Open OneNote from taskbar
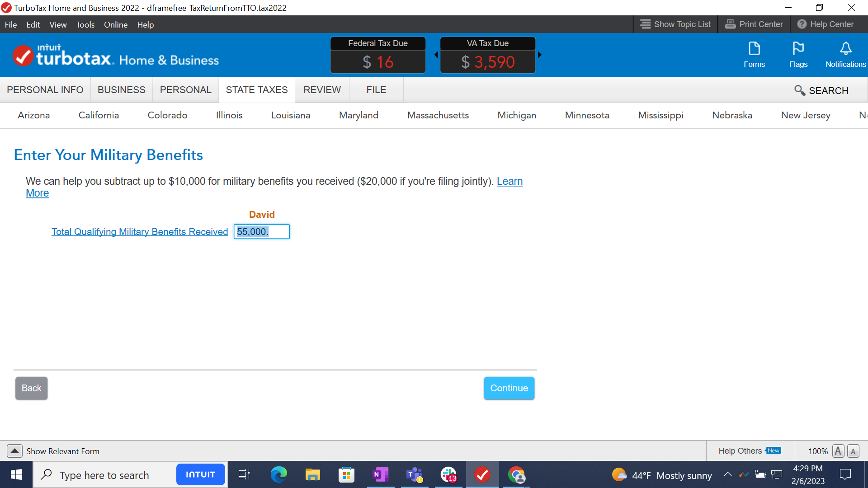Screen dimensions: 868x488 (381, 474)
